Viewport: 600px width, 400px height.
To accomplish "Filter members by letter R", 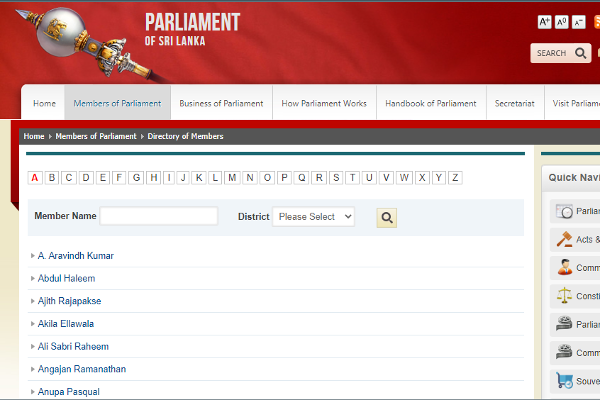I will [319, 178].
